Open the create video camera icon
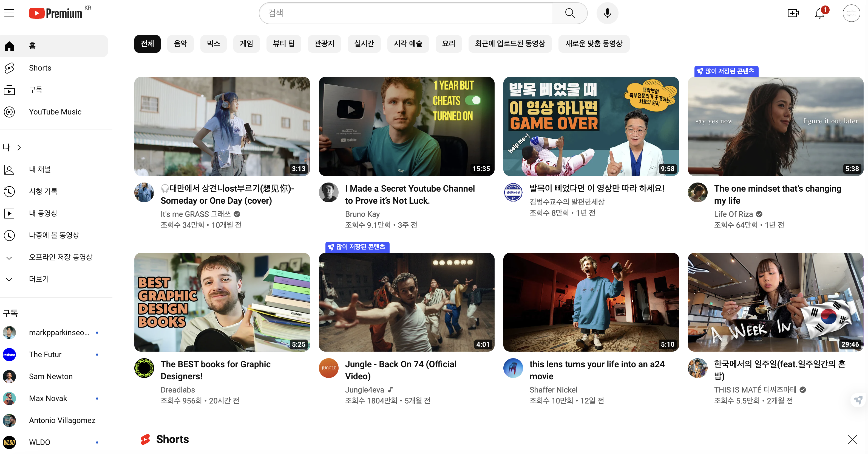868x454 pixels. point(793,13)
